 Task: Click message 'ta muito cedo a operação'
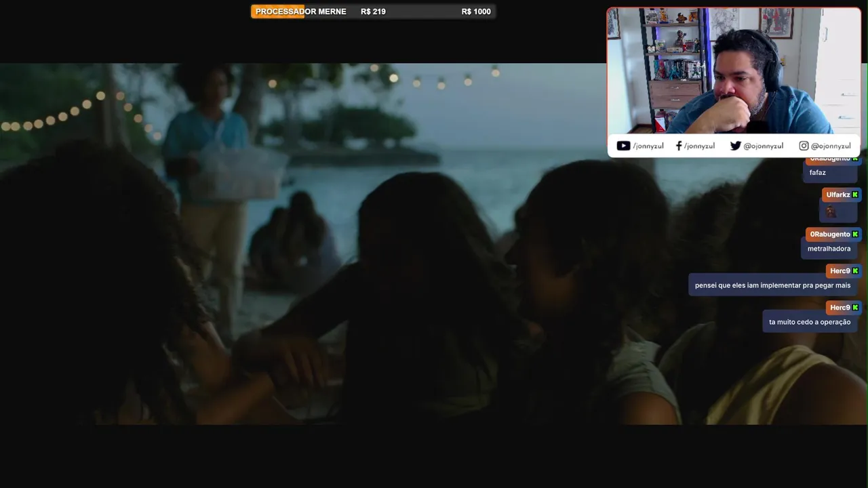coord(810,322)
